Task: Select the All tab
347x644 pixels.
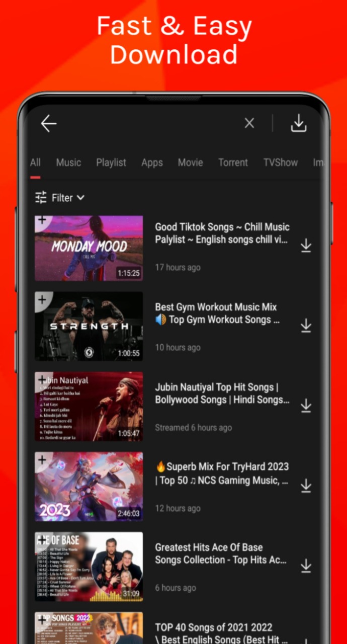Action: [35, 163]
